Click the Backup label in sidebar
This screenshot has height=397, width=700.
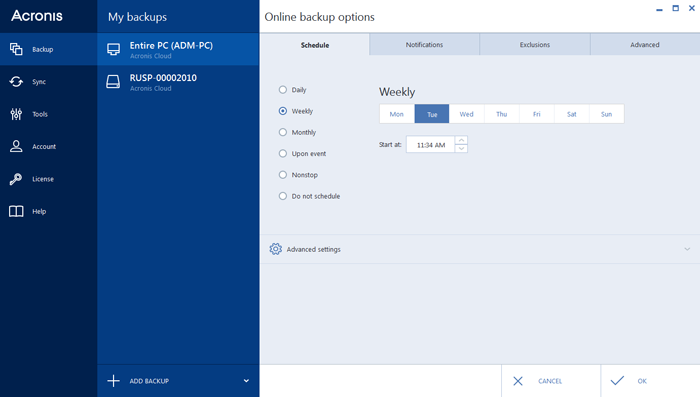click(x=42, y=50)
